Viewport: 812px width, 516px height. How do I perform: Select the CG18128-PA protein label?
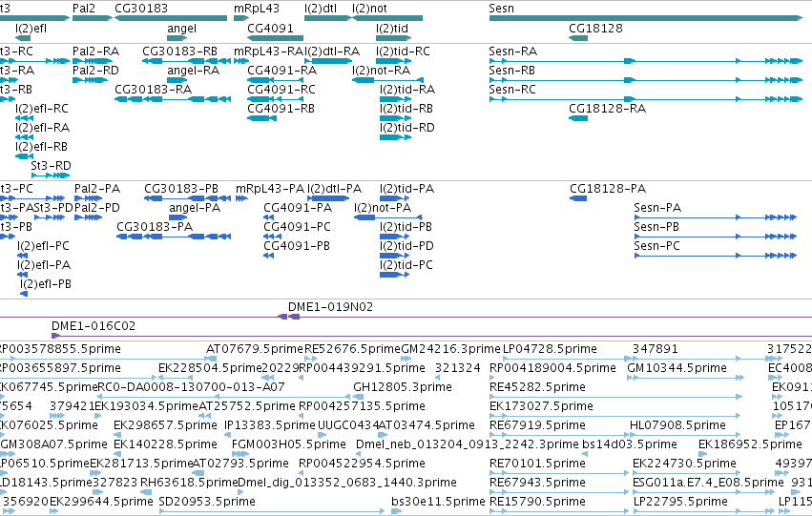(608, 189)
